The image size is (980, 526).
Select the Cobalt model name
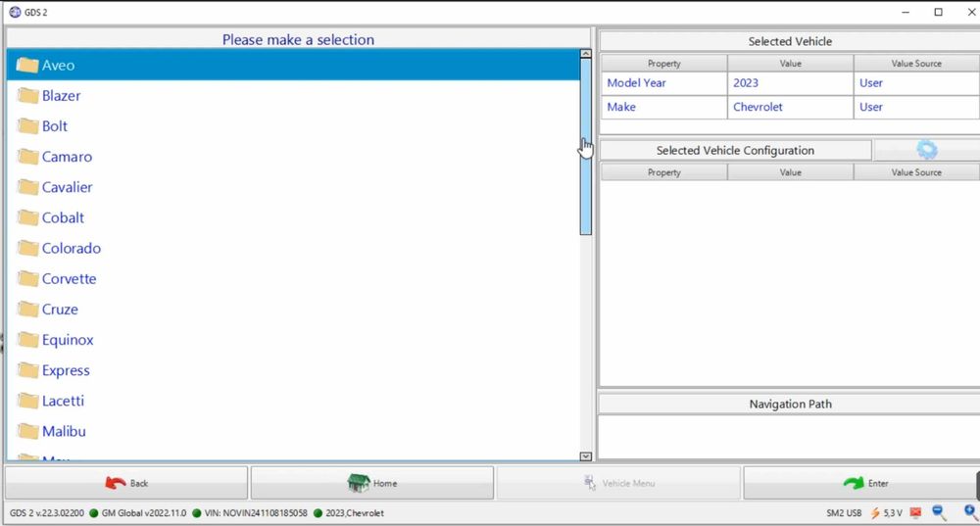point(63,217)
